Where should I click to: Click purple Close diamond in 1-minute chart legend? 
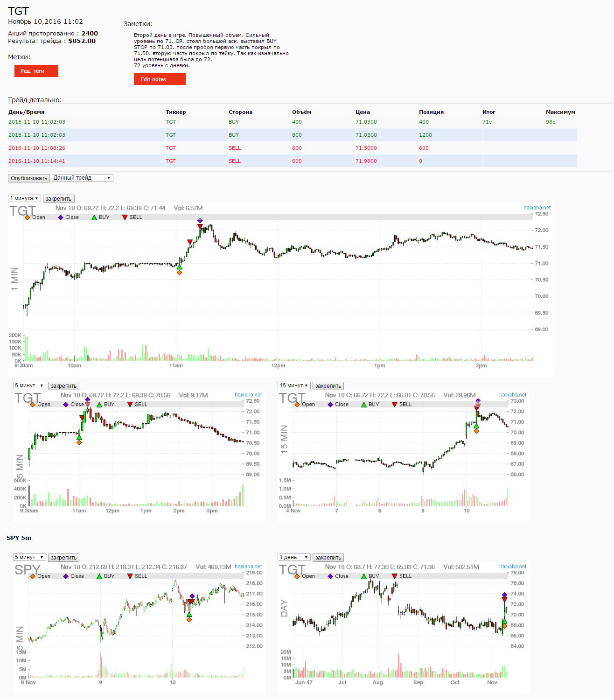point(61,217)
